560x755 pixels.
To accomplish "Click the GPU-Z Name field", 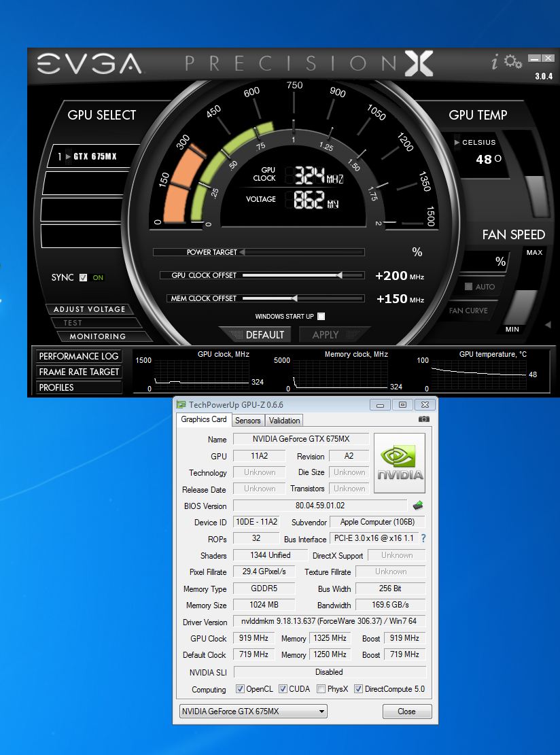I will click(301, 438).
